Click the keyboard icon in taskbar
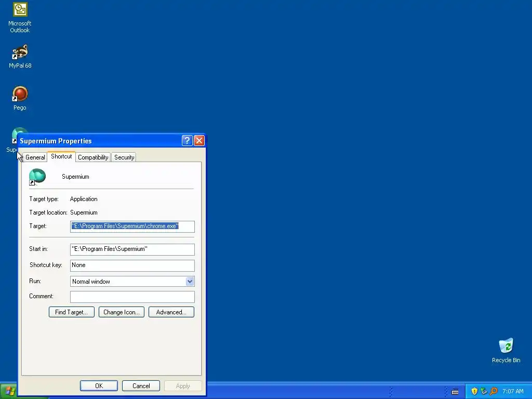This screenshot has height=399, width=532. point(455,392)
